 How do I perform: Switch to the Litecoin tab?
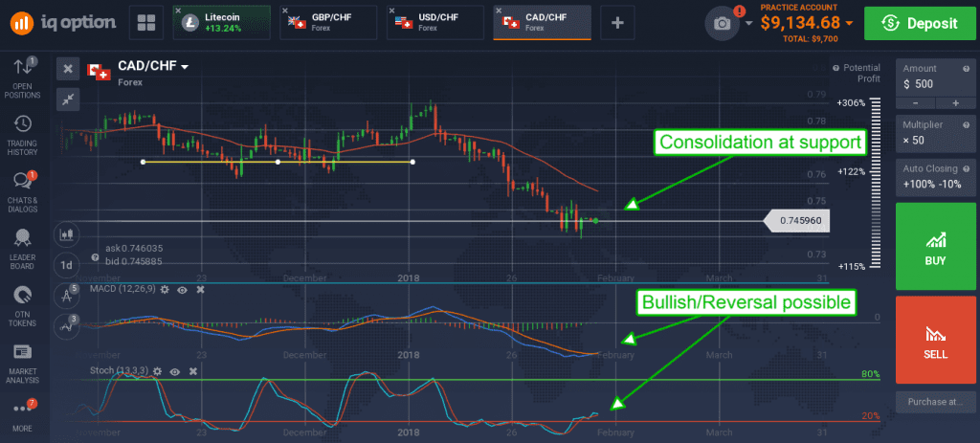coord(221,23)
